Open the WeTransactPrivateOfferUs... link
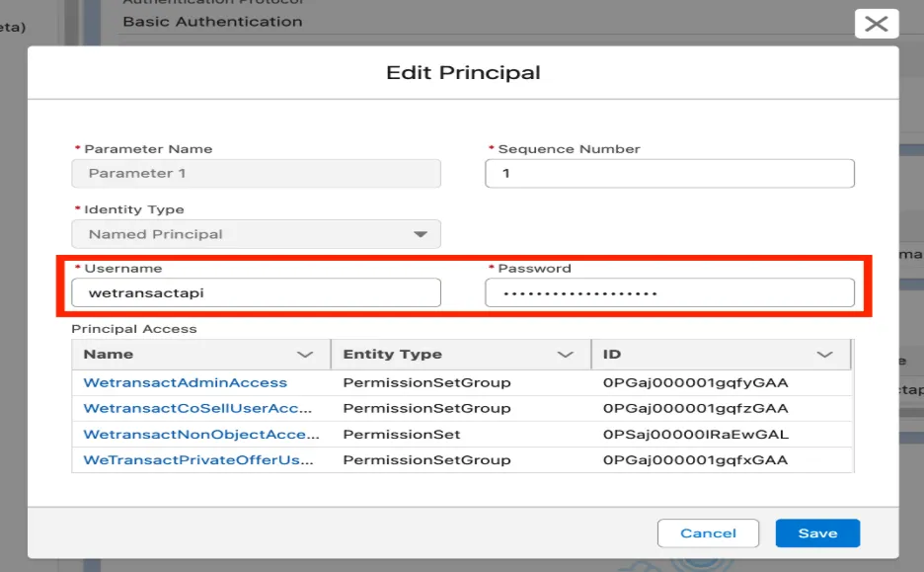Viewport: 924px width, 572px height. pos(198,460)
